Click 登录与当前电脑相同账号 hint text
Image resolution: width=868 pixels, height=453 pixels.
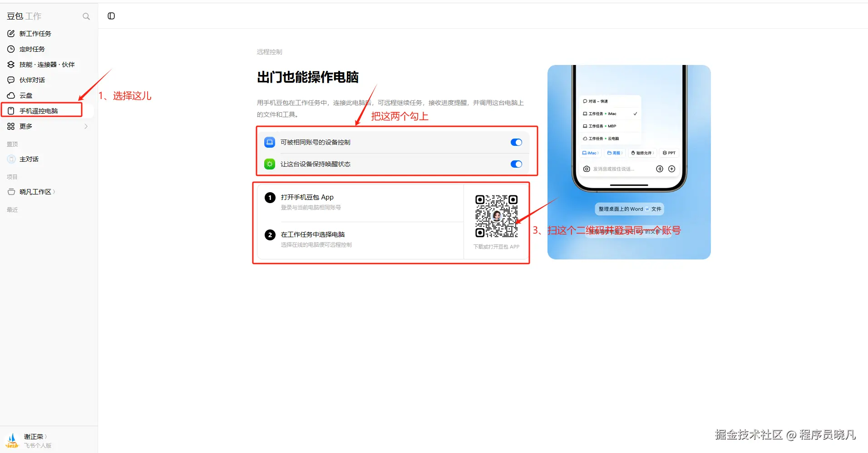click(311, 208)
